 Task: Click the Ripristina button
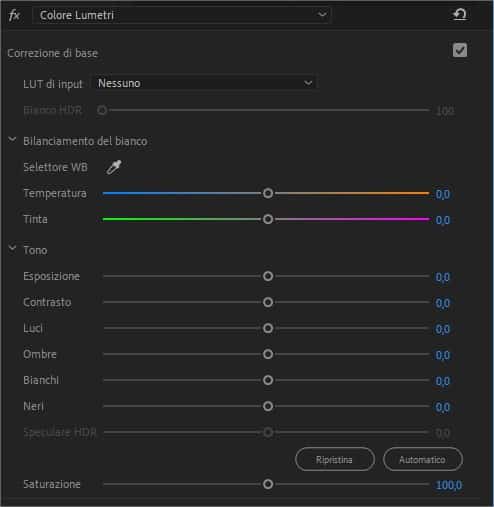click(x=335, y=459)
